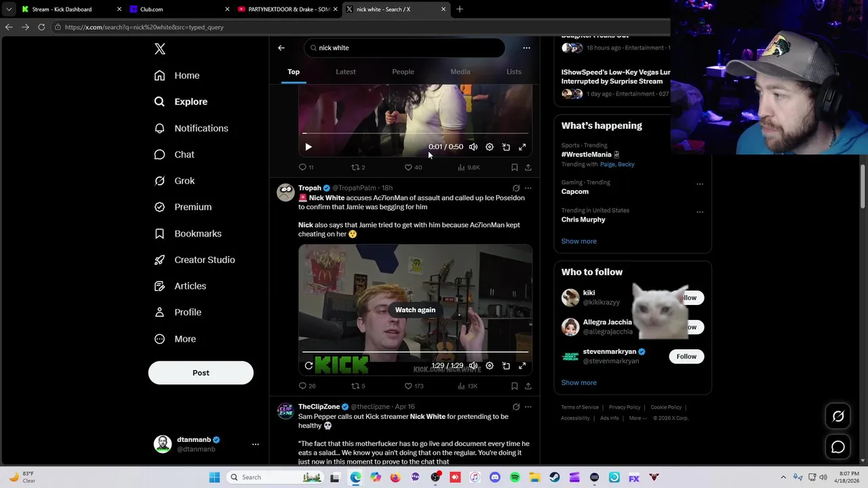The height and width of the screenshot is (488, 868).
Task: Switch to the People tab
Action: click(403, 72)
